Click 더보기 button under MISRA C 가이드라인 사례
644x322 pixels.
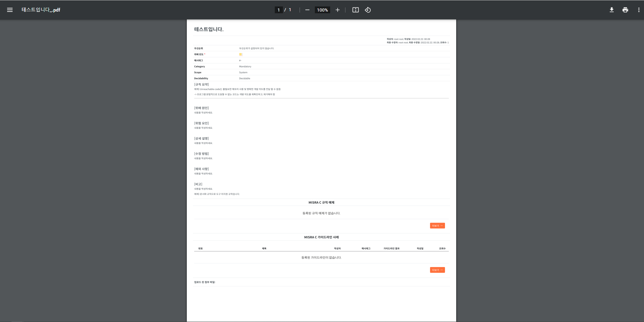pos(437,270)
